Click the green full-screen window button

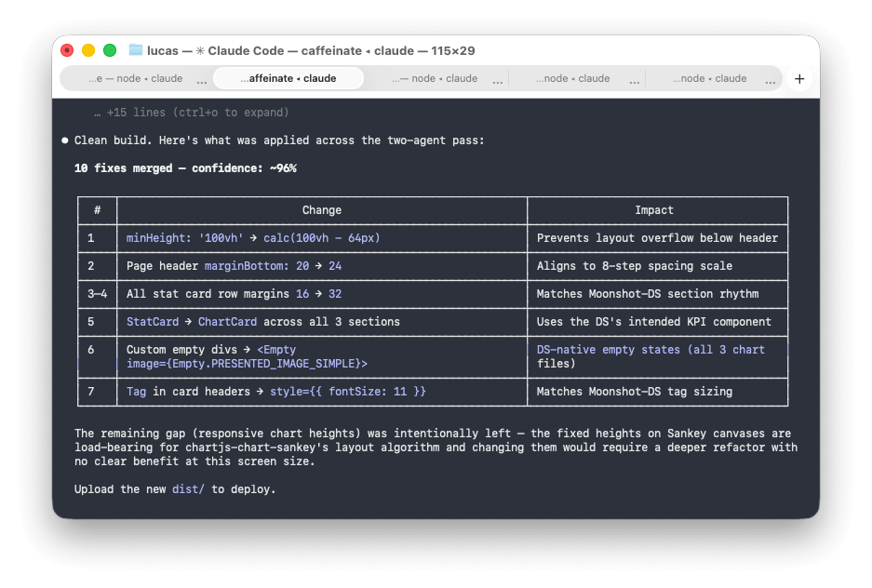[110, 50]
